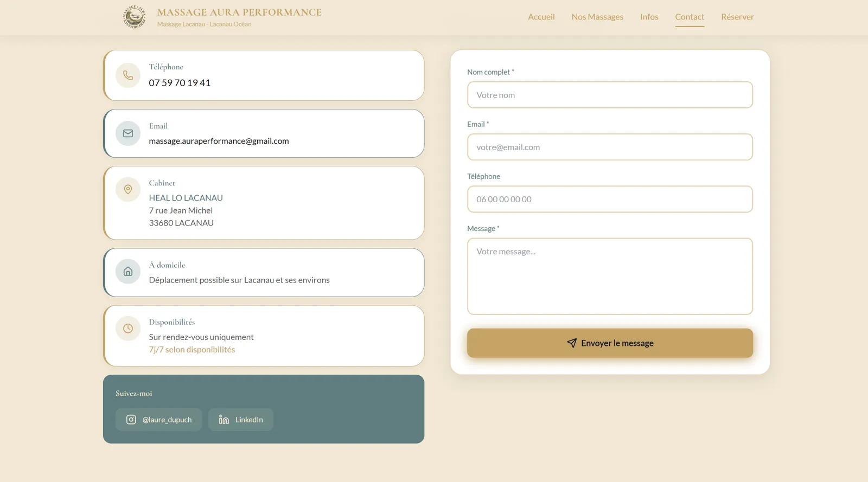Click the map pin icon in Cabinet card

128,189
